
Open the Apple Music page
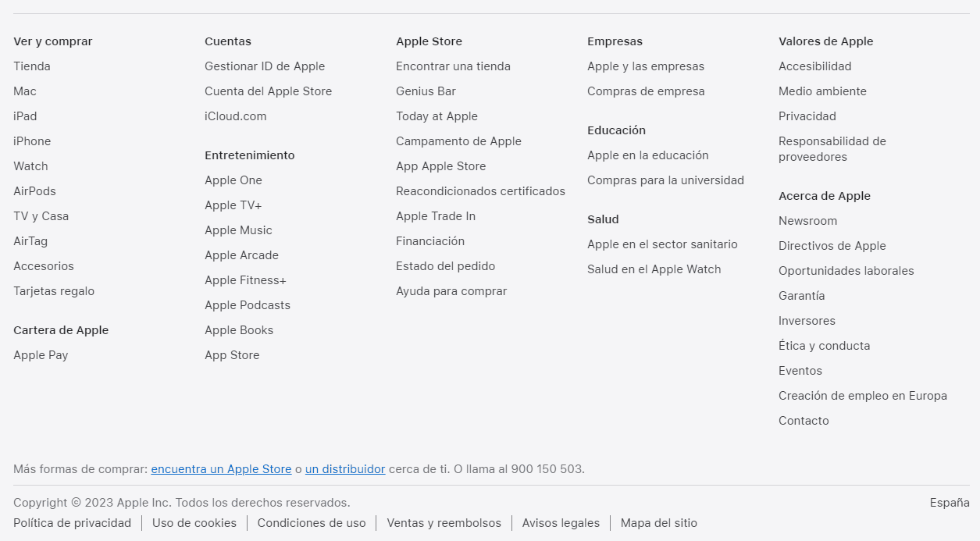coord(238,230)
